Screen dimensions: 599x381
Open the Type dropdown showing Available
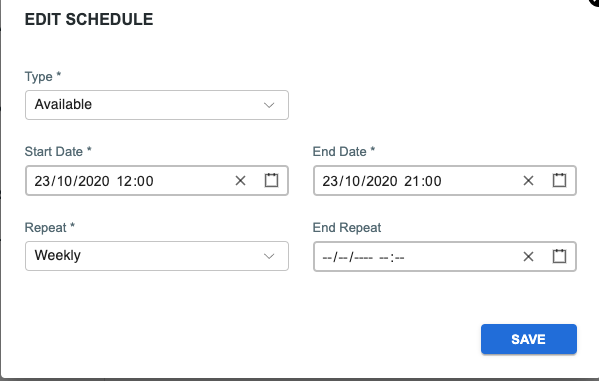tap(157, 105)
